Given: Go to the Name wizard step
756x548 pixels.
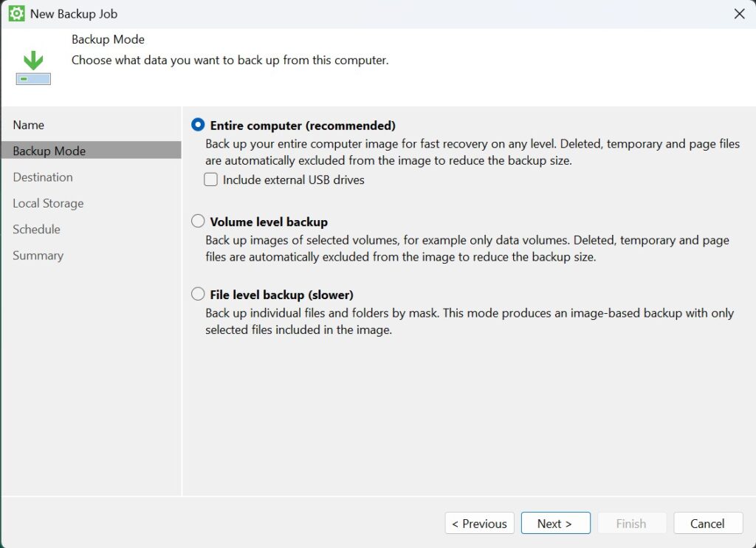Looking at the screenshot, I should [x=29, y=125].
